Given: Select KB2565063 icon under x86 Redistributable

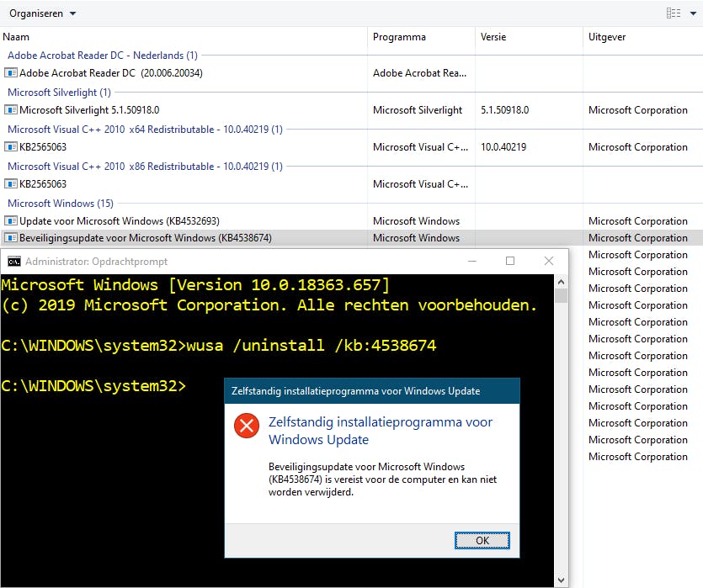Looking at the screenshot, I should tap(10, 184).
